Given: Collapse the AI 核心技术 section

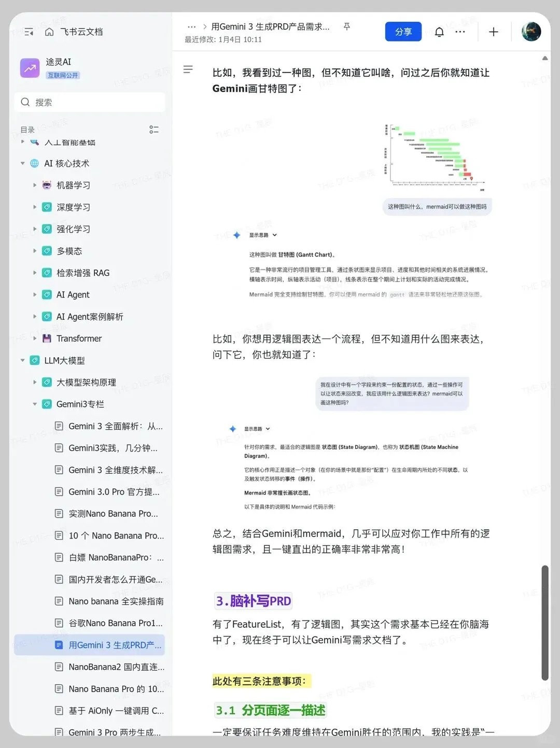Looking at the screenshot, I should tap(22, 163).
